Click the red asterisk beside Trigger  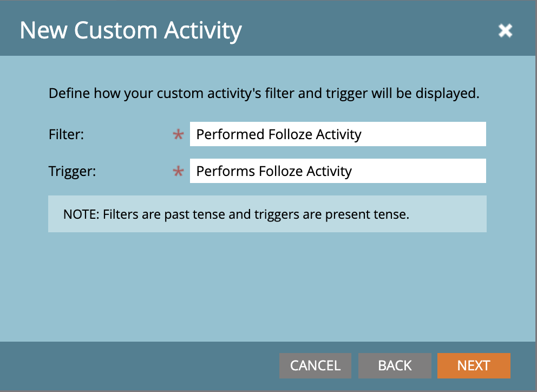click(x=178, y=172)
